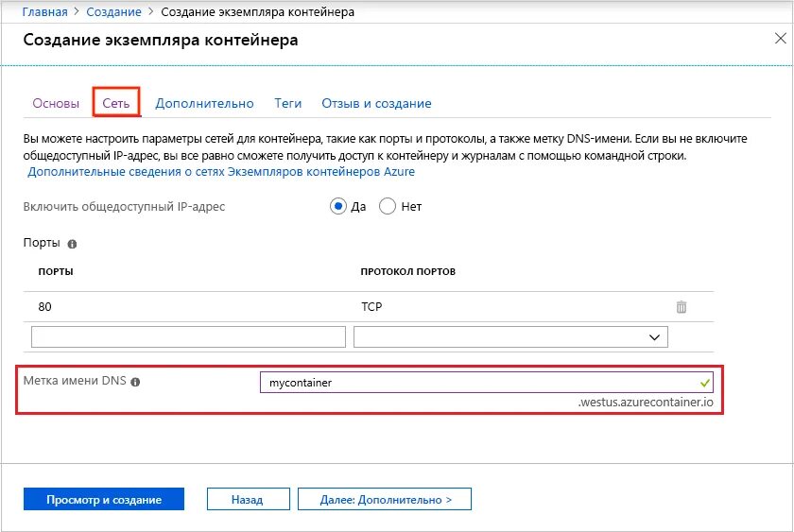Click Далее: Дополнительно button

(x=384, y=500)
